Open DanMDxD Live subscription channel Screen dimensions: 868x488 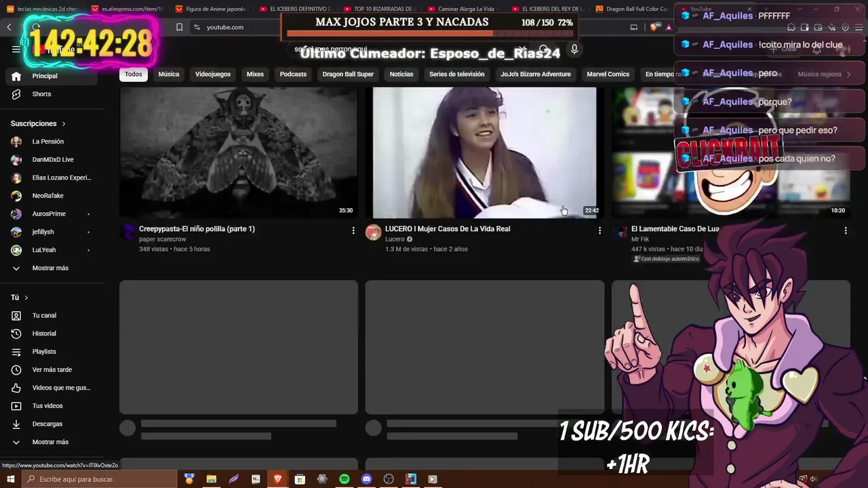click(52, 159)
